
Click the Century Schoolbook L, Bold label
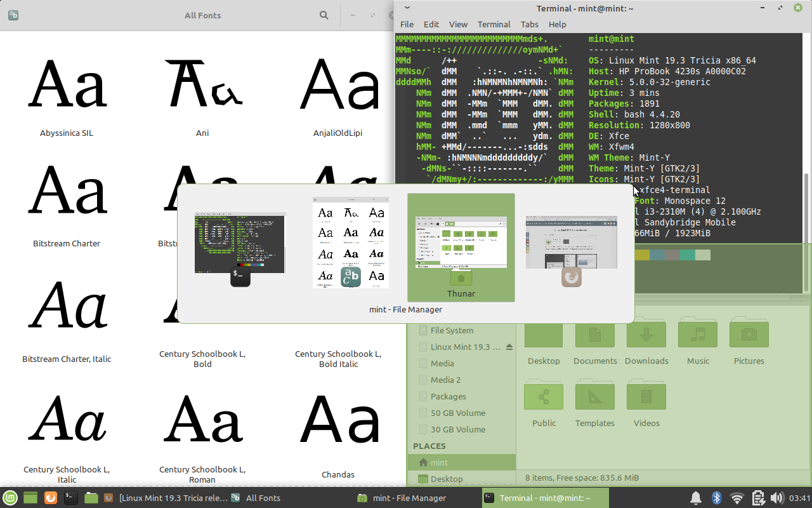pyautogui.click(x=202, y=359)
